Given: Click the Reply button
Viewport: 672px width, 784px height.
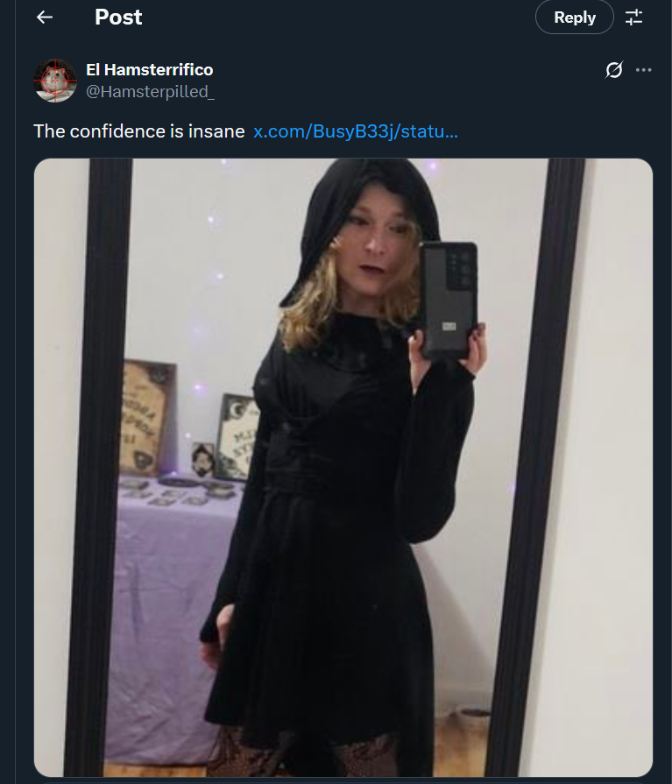Looking at the screenshot, I should coord(575,18).
